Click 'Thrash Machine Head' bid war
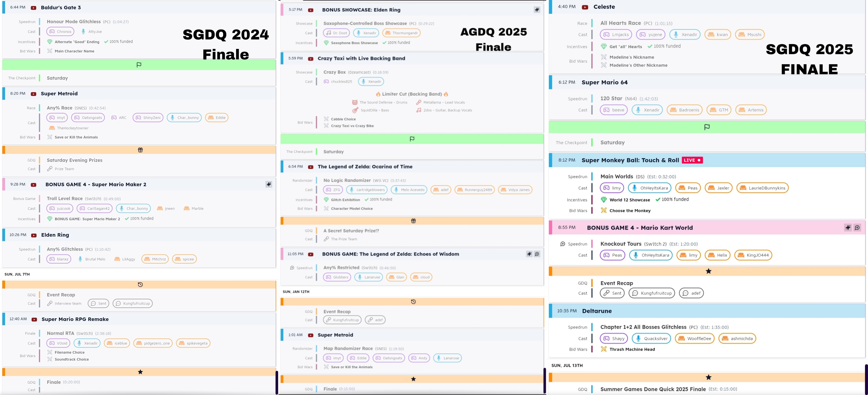 point(632,350)
